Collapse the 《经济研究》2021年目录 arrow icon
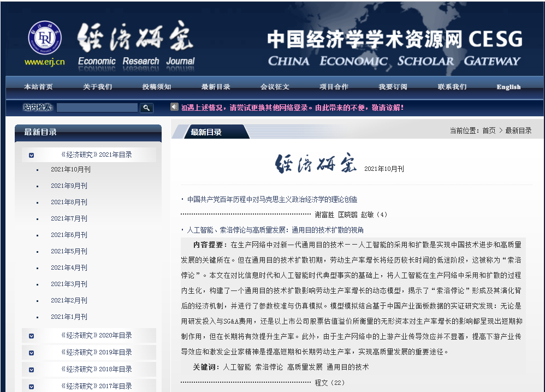545x392 pixels. (32, 155)
